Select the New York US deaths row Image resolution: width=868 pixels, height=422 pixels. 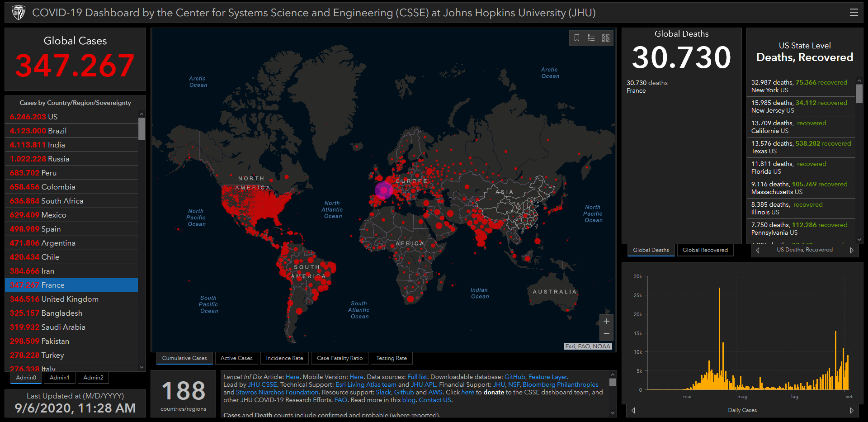(x=801, y=86)
